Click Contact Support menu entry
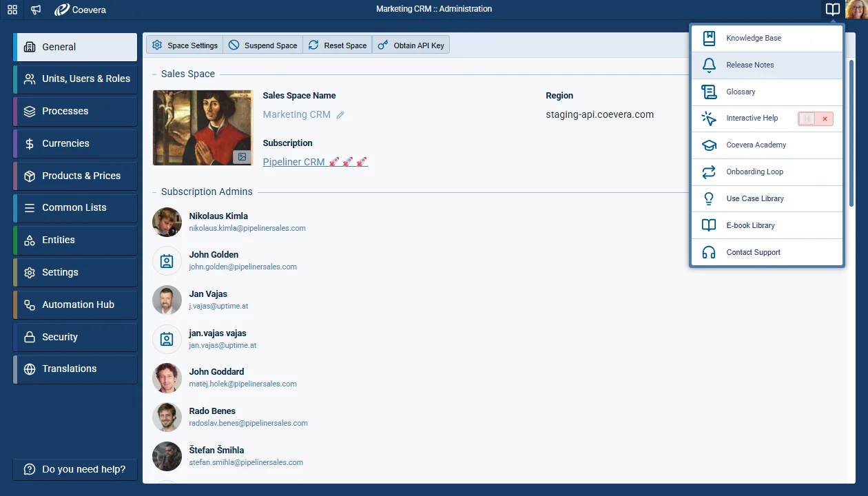Screen dimensions: 868x496 pos(767,253)
